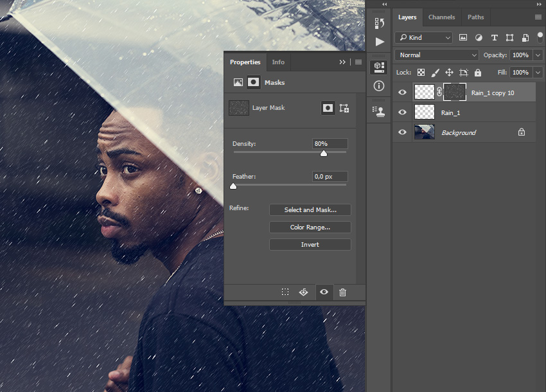Viewport: 546px width, 392px height.
Task: Open the Normal blend mode dropdown
Action: coord(437,55)
